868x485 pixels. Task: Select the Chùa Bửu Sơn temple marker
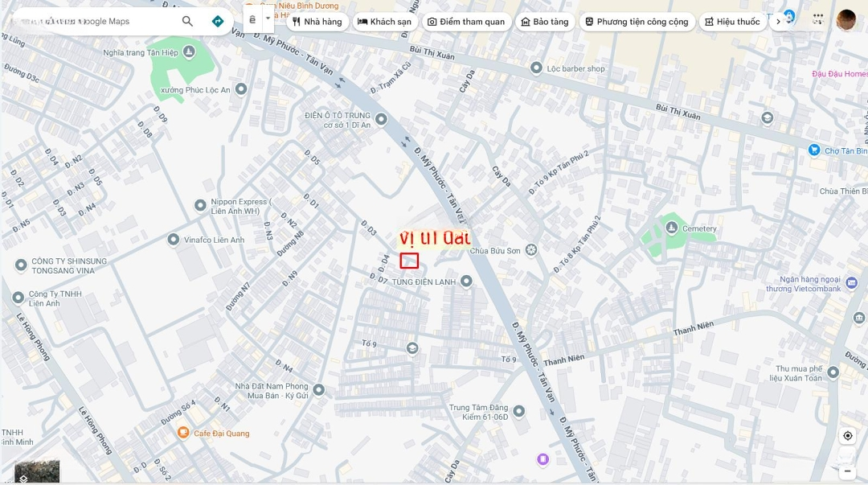point(531,250)
